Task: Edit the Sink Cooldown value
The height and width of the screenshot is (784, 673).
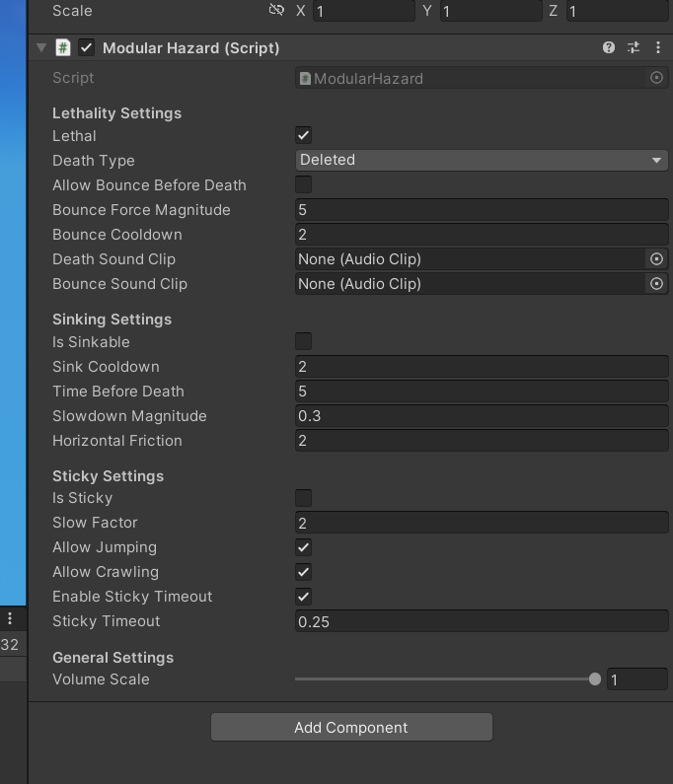Action: pyautogui.click(x=482, y=367)
